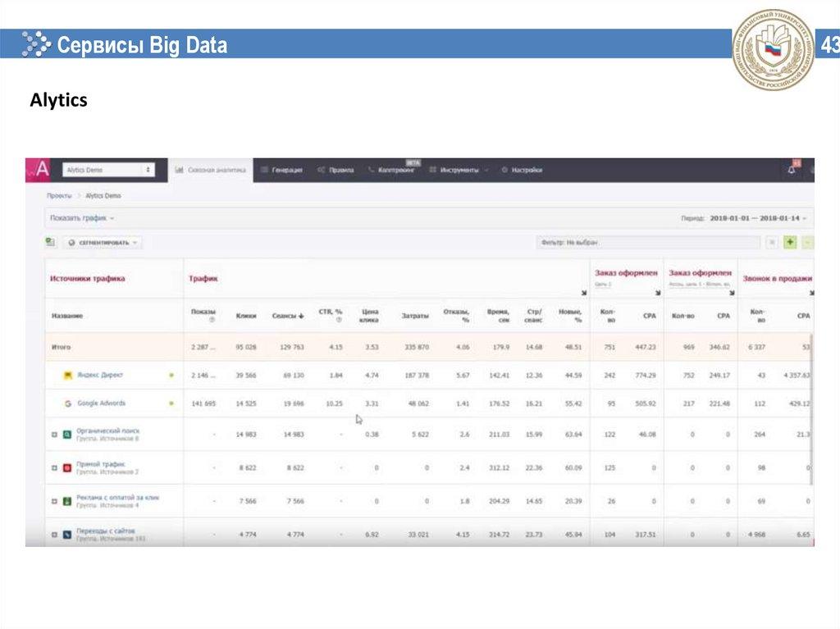840x629 pixels.
Task: Expand the Органический поиск group
Action: click(54, 434)
